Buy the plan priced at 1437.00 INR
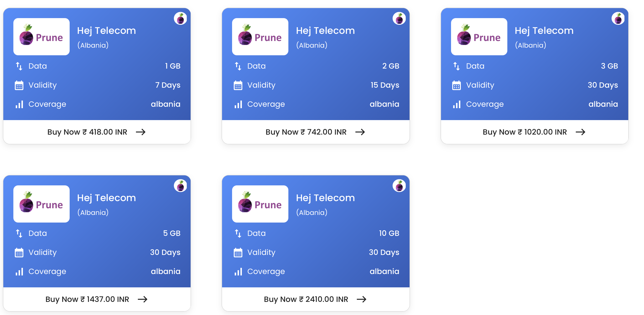 (97, 299)
